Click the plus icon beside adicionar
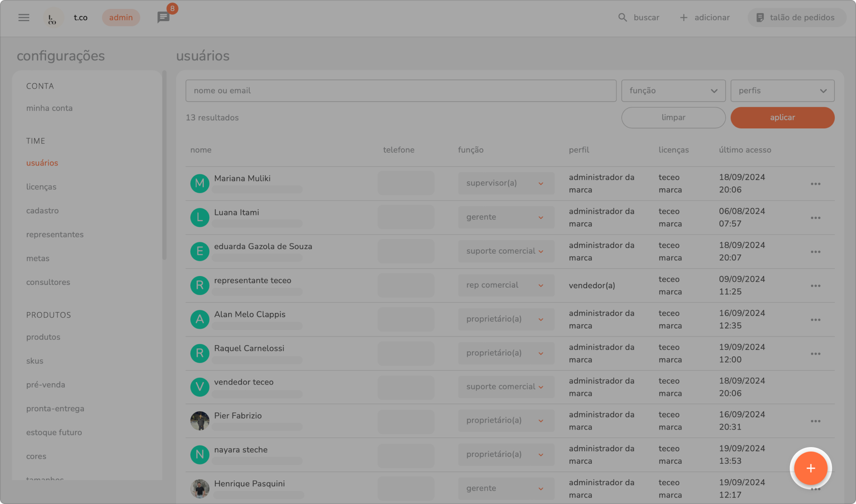 pyautogui.click(x=683, y=17)
